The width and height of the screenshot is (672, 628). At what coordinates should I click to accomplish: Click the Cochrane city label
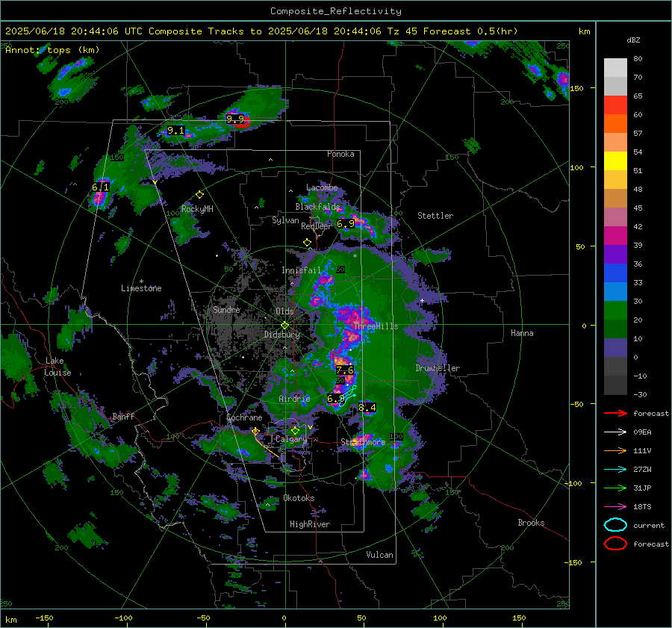pyautogui.click(x=244, y=417)
